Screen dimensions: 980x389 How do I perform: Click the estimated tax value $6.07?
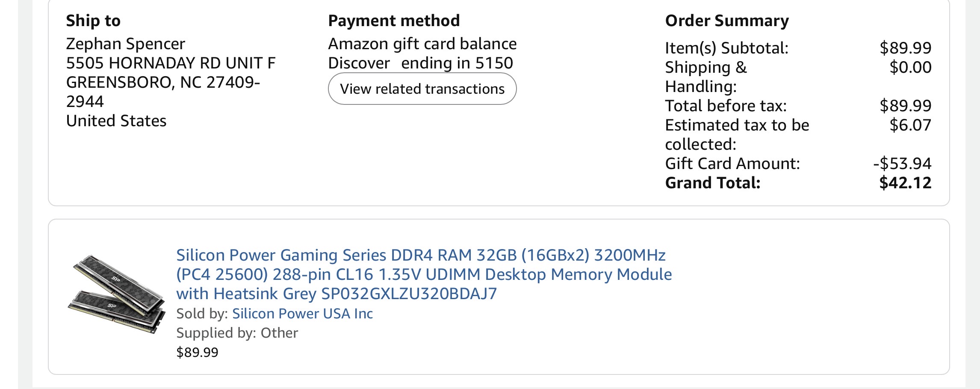pos(910,125)
